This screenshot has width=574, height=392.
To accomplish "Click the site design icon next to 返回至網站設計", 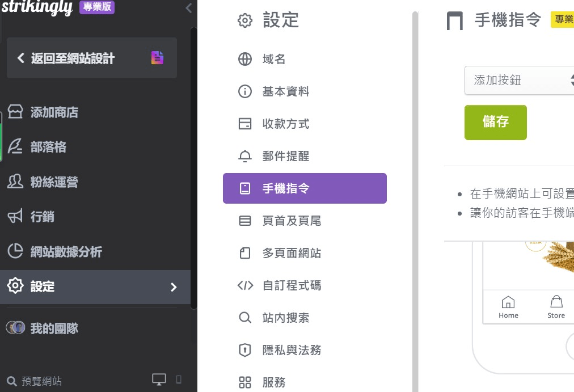I will click(x=157, y=57).
